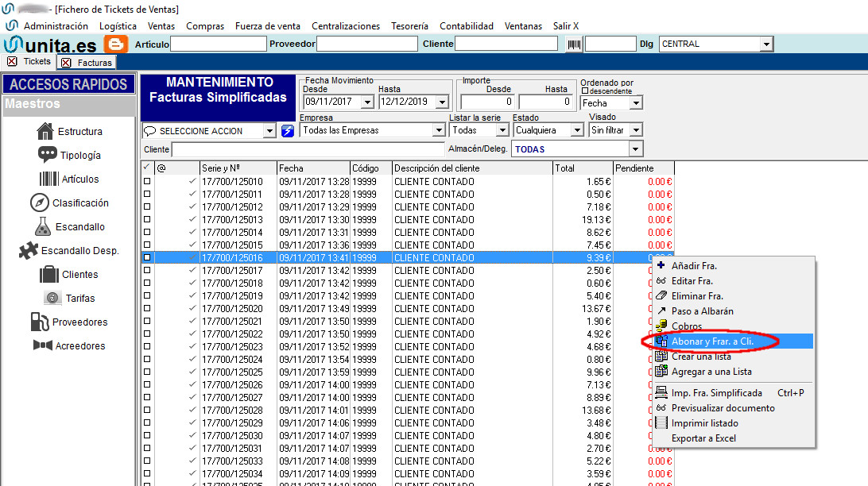Viewport: 868px width, 486px height.
Task: Click the blue lightning execute action icon
Action: click(287, 130)
